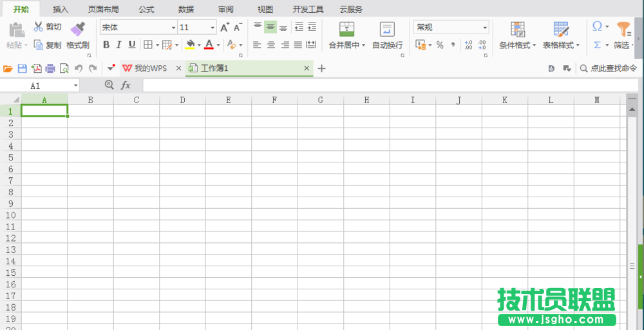Toggle Wrap Text (自动换行)
Viewport: 644px width, 330px height.
click(x=387, y=29)
